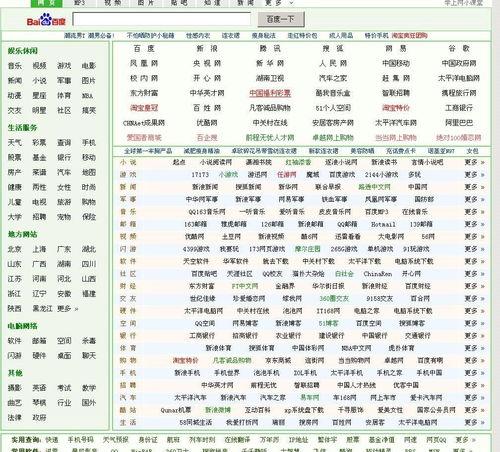Visit the 人民网 link
This screenshot has height=452, width=500.
pyautogui.click(x=333, y=63)
